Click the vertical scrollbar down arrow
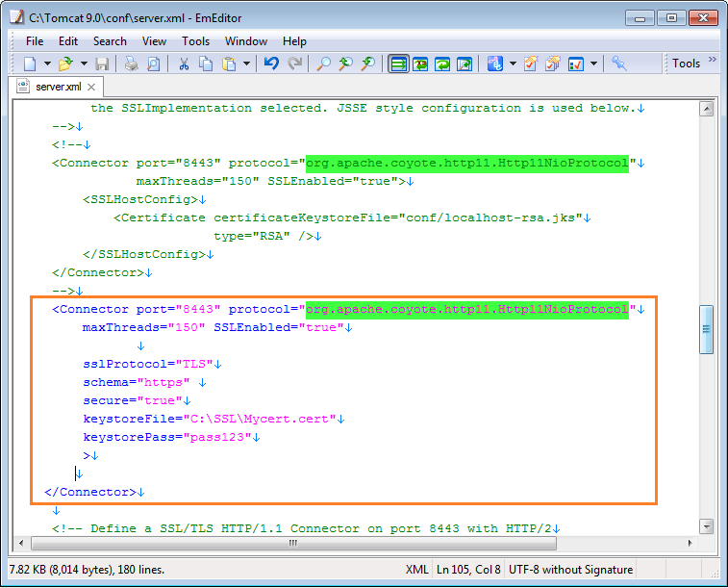The width and height of the screenshot is (728, 588). 706,526
